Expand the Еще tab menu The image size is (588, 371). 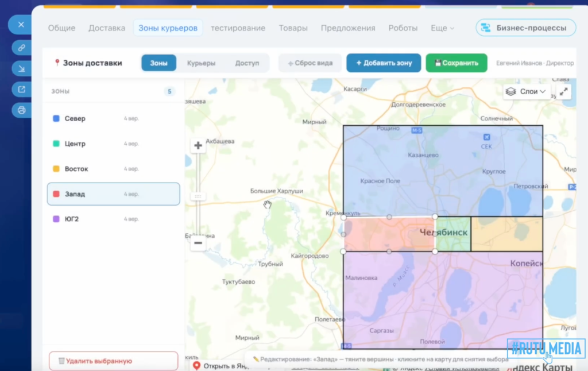(442, 28)
